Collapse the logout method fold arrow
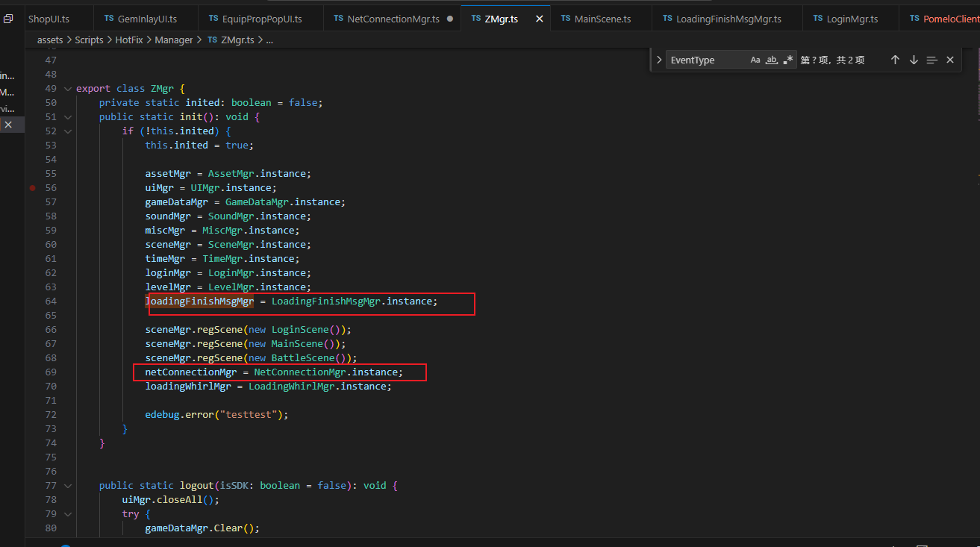 (68, 486)
